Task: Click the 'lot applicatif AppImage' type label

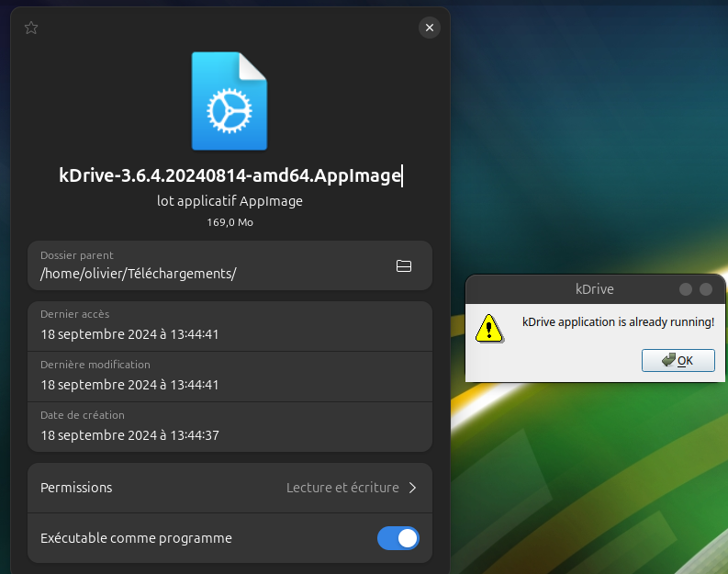Action: pos(230,201)
